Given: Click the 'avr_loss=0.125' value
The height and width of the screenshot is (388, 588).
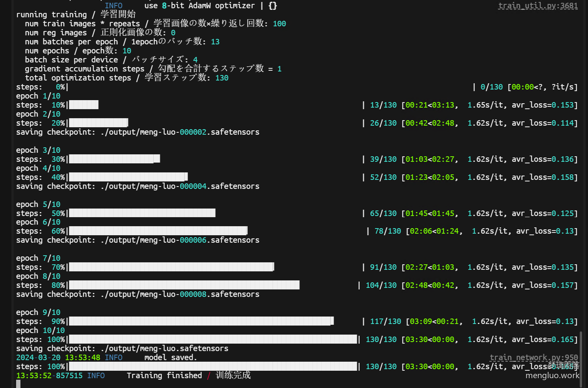Looking at the screenshot, I should click(543, 213).
